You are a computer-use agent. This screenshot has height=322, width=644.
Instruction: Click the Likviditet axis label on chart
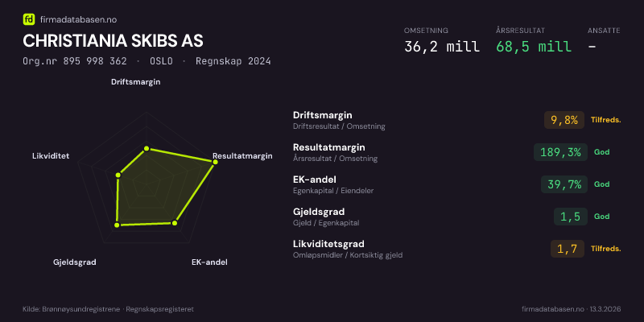pyautogui.click(x=51, y=155)
